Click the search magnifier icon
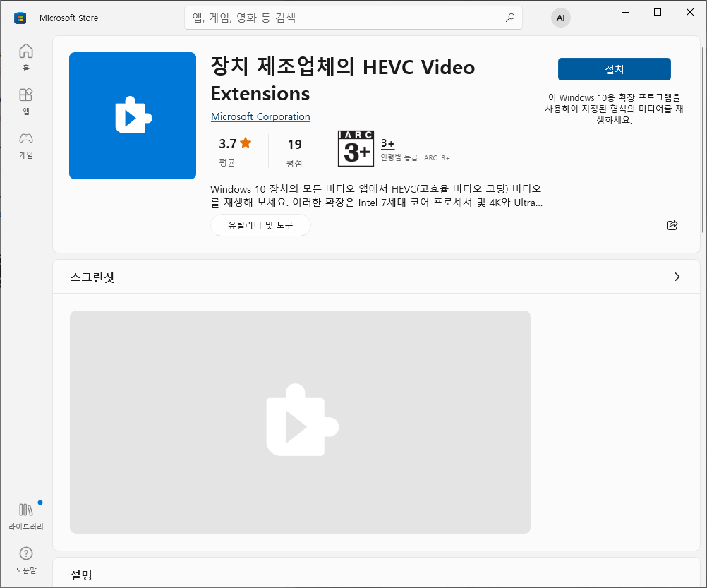Image resolution: width=707 pixels, height=588 pixels. click(x=510, y=18)
